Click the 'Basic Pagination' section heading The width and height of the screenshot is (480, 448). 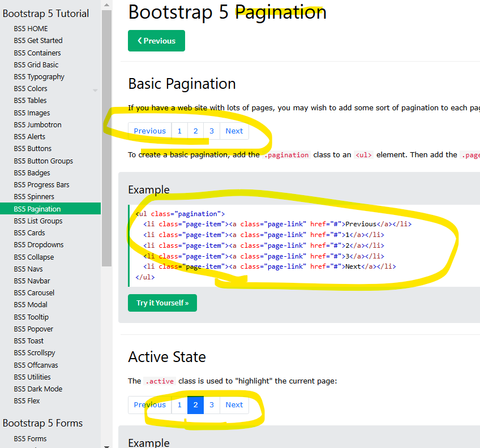tap(182, 84)
